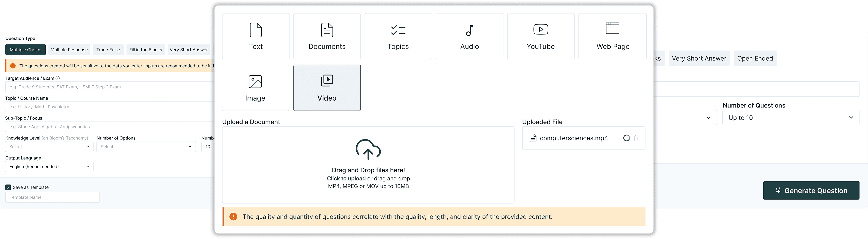The width and height of the screenshot is (868, 239).
Task: Choose the Image upload option
Action: [255, 88]
